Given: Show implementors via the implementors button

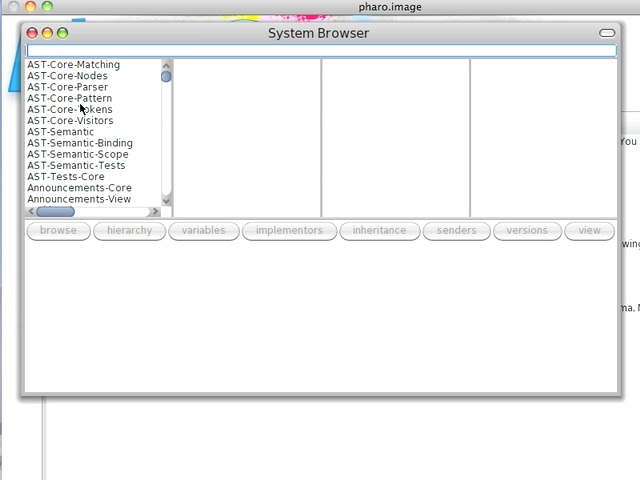Looking at the screenshot, I should point(289,231).
